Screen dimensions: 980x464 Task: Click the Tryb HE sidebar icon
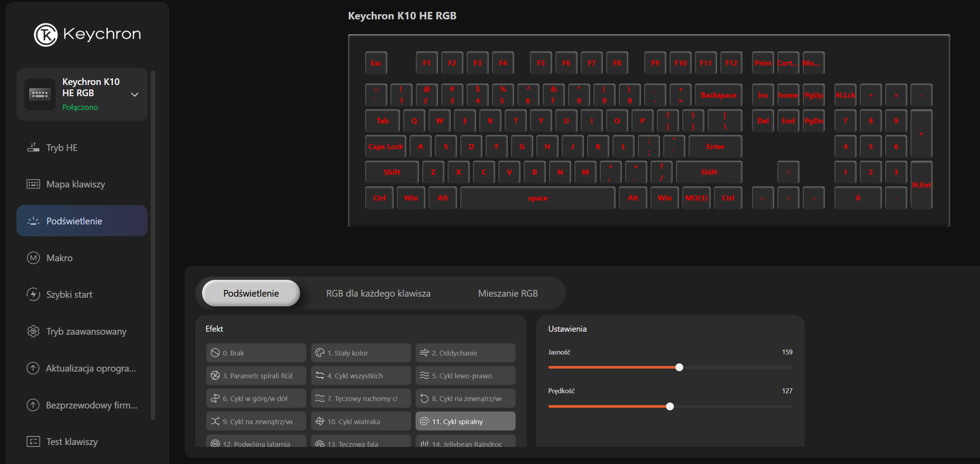click(33, 147)
